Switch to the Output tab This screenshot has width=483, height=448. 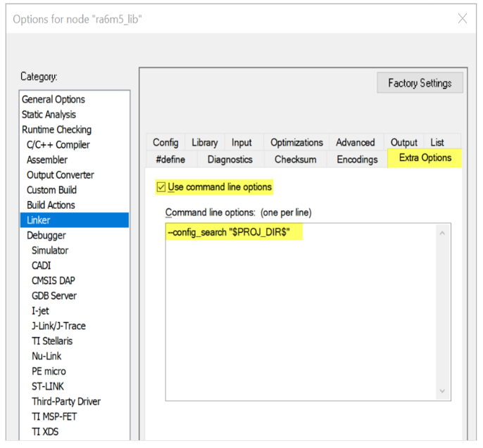coord(404,142)
